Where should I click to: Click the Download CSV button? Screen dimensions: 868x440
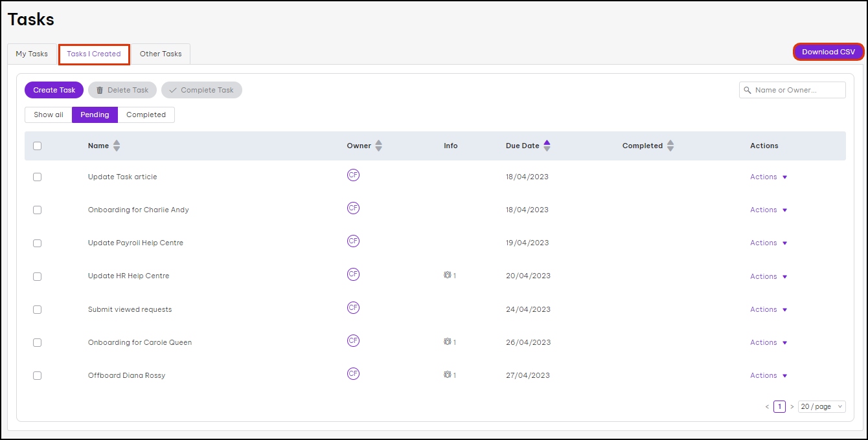point(828,52)
